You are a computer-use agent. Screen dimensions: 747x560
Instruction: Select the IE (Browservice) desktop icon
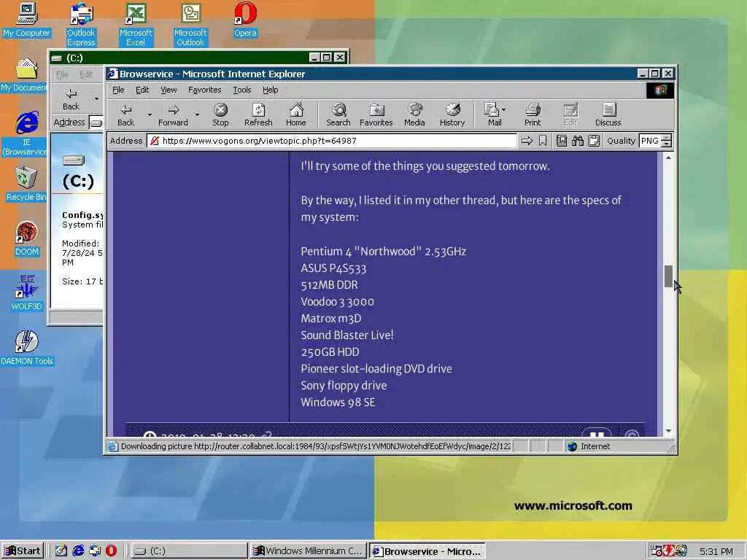(x=25, y=134)
